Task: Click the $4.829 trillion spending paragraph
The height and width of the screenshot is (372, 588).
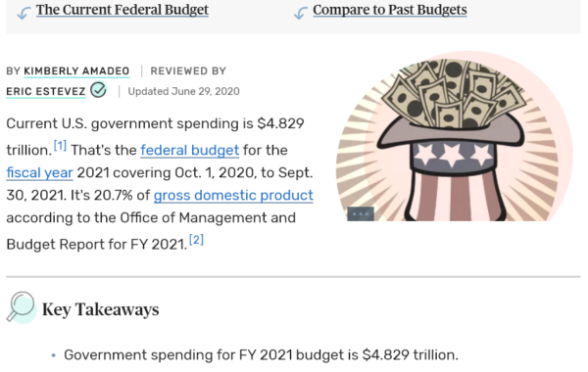Action: pyautogui.click(x=160, y=184)
